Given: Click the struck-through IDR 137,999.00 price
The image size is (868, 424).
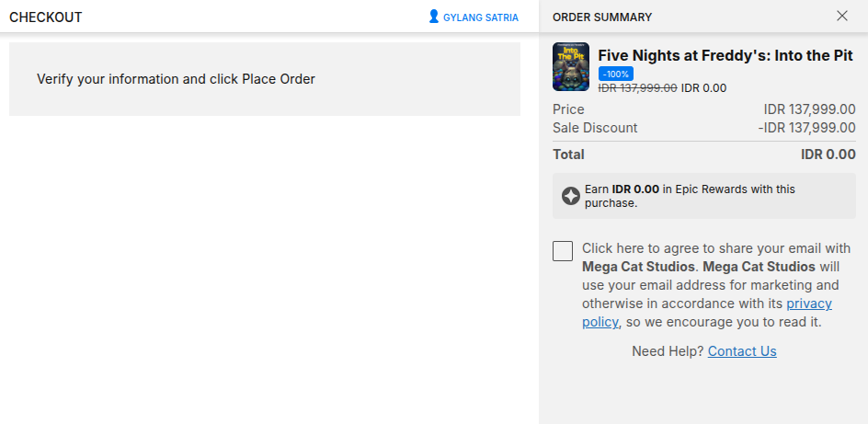Looking at the screenshot, I should pos(637,88).
